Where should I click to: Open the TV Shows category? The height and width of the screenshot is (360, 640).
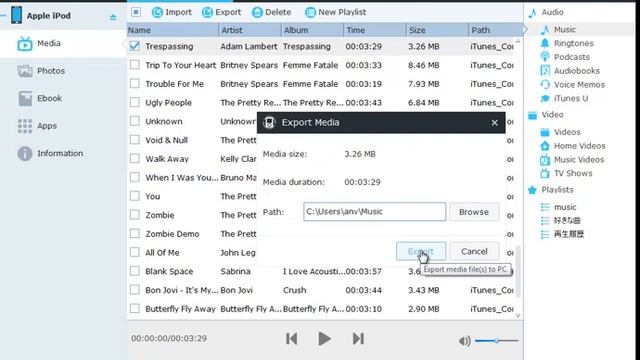pyautogui.click(x=573, y=173)
